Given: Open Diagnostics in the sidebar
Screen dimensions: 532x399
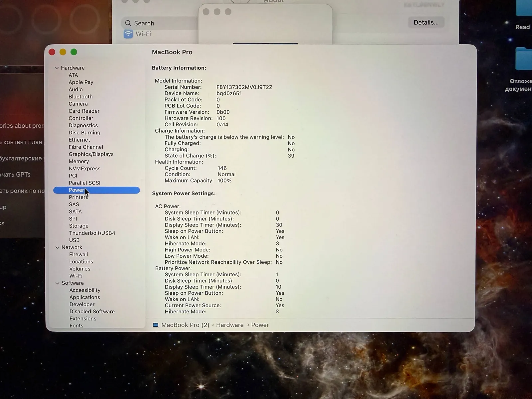Looking at the screenshot, I should [83, 125].
